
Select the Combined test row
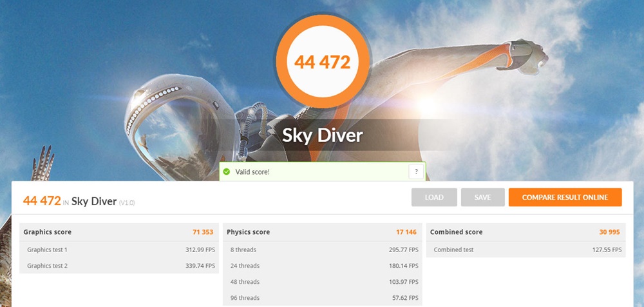(526, 250)
